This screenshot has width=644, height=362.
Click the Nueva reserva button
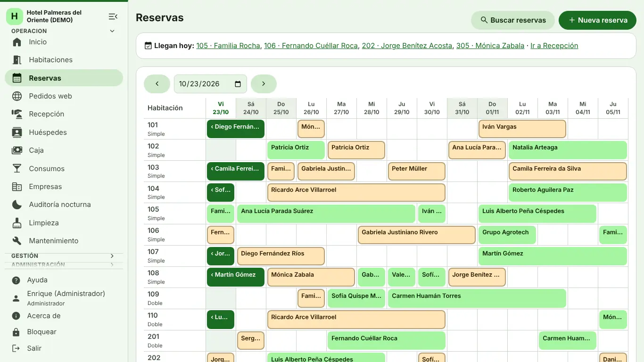(x=598, y=20)
